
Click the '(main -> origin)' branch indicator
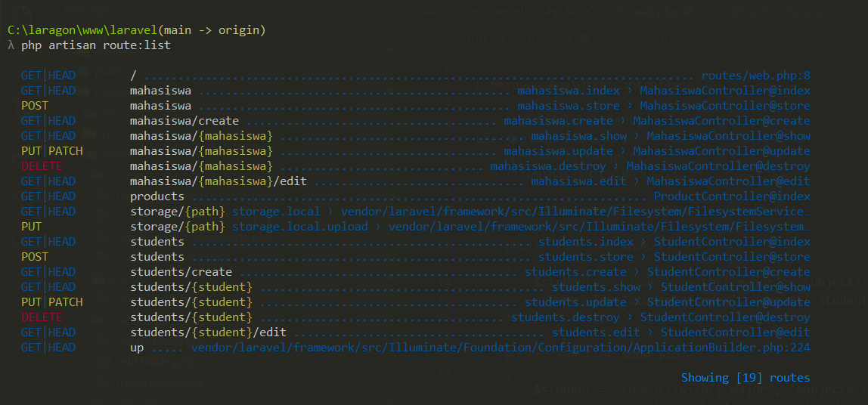(x=212, y=30)
